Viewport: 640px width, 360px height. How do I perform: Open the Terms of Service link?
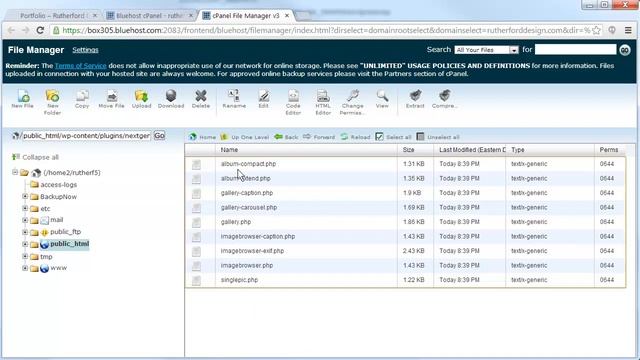(x=80, y=66)
